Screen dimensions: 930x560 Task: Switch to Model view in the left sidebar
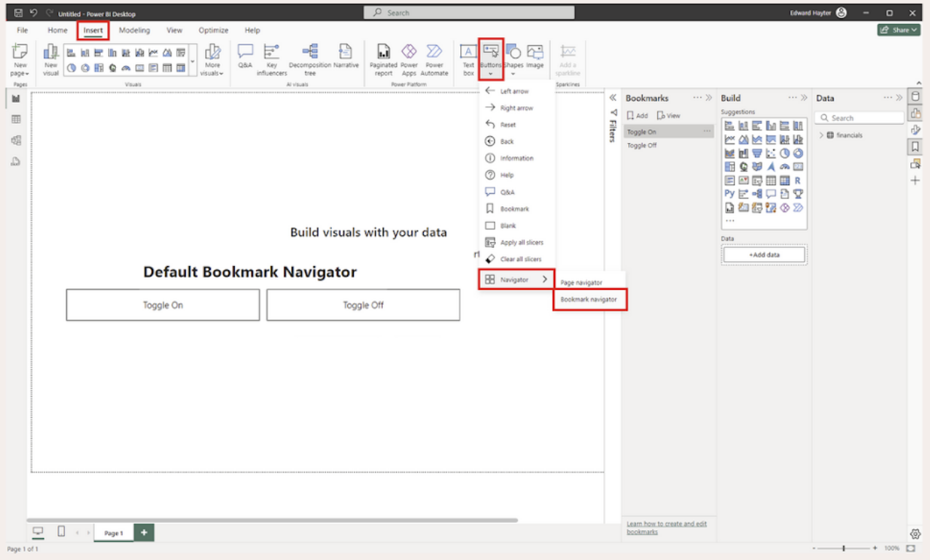(x=16, y=141)
